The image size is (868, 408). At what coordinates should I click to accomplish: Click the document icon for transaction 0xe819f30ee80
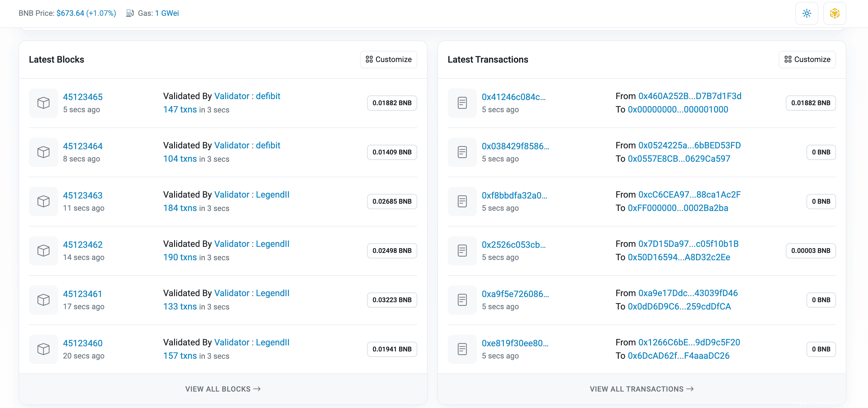462,349
